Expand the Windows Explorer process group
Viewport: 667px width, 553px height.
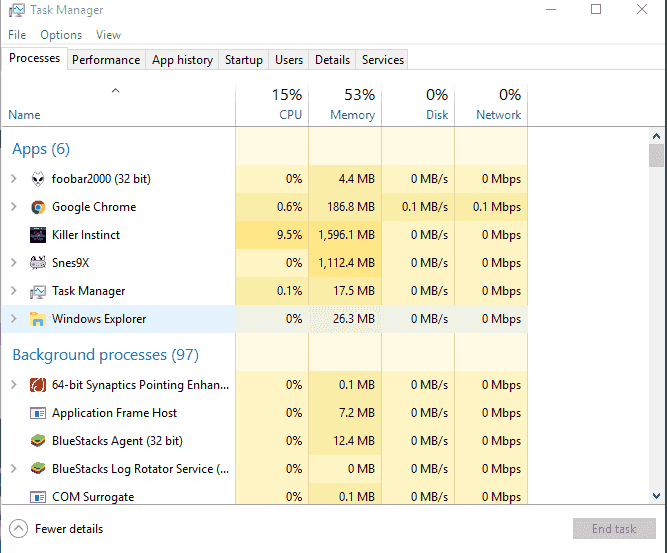(14, 319)
